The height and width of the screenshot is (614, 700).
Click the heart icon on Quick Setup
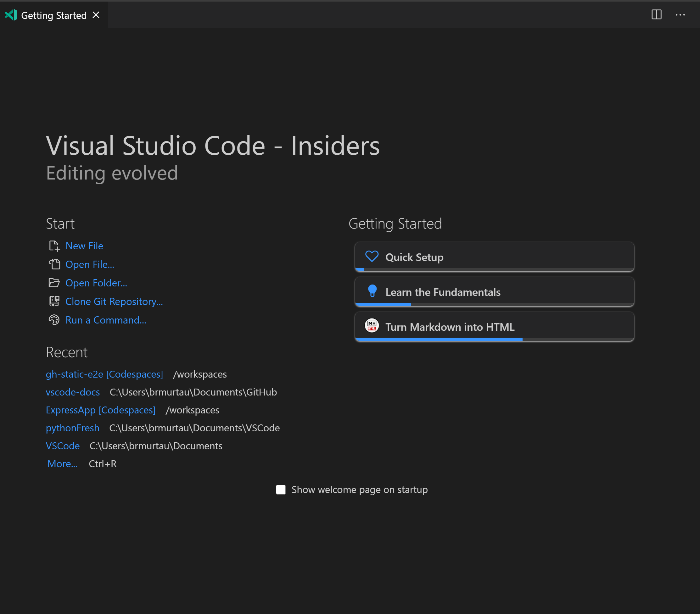click(372, 257)
